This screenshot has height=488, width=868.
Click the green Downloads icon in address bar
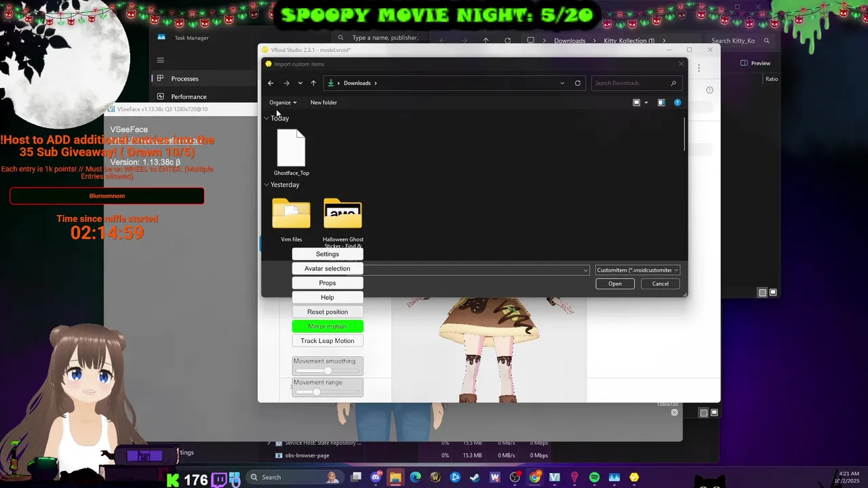pos(331,83)
